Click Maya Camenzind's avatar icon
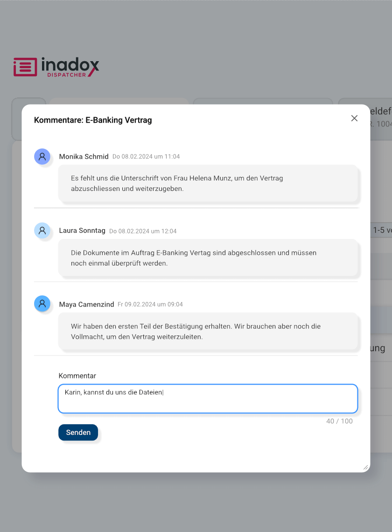The image size is (392, 532). (x=42, y=304)
